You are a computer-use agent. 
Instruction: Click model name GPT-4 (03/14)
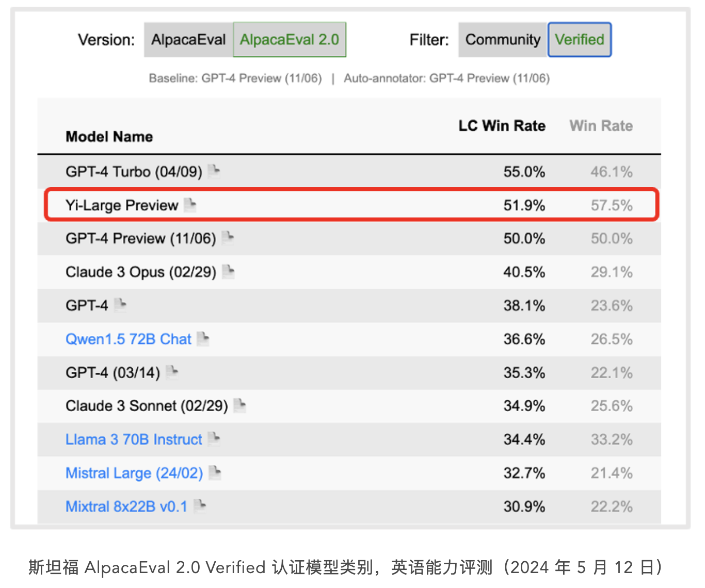(x=113, y=373)
